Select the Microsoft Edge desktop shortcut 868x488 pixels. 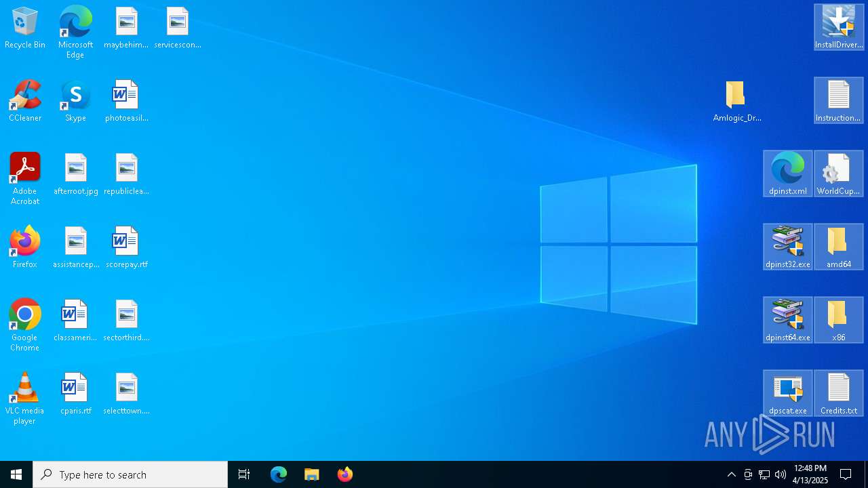click(75, 33)
